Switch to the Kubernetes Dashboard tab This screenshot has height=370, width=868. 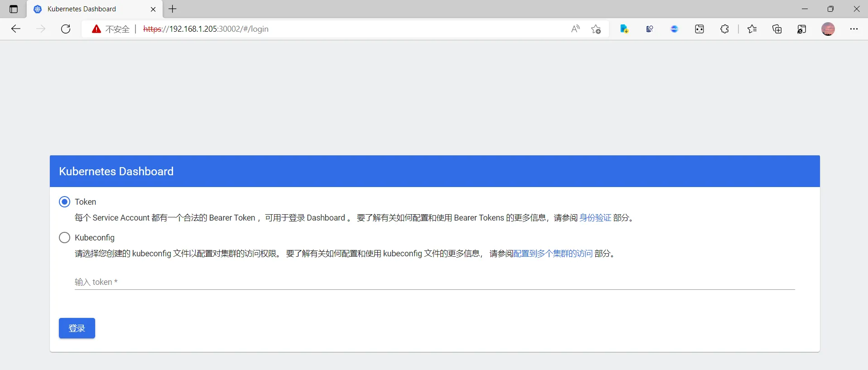coord(95,9)
